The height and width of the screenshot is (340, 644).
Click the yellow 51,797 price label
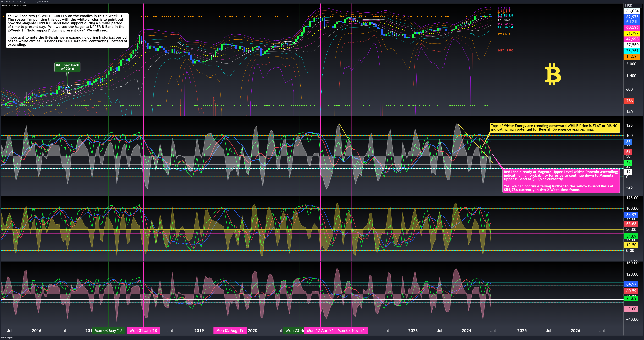pyautogui.click(x=632, y=33)
